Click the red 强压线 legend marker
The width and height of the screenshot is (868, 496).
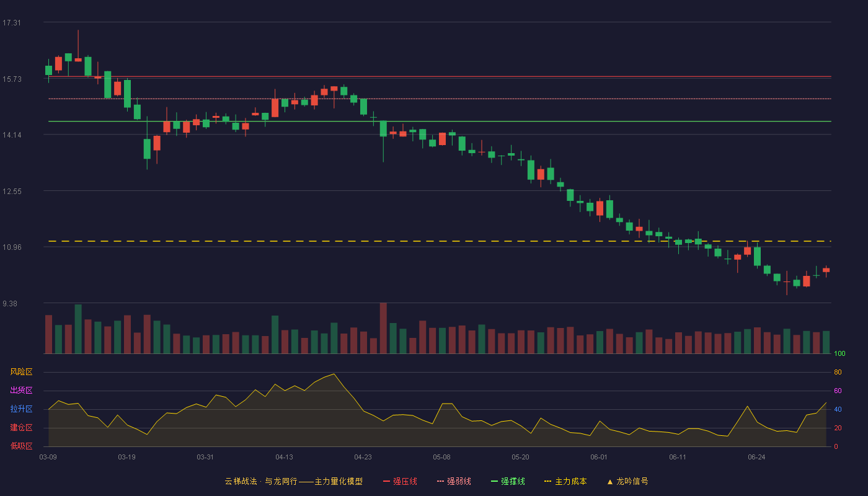point(386,481)
